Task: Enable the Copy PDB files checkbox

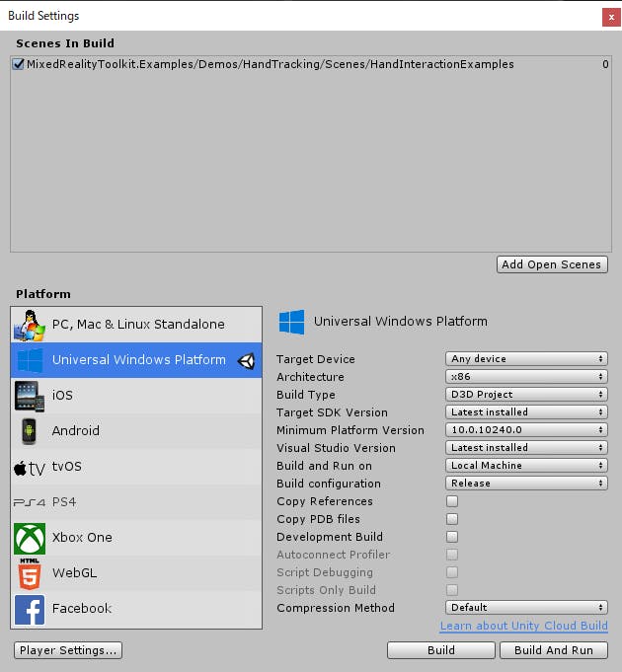Action: tap(452, 519)
